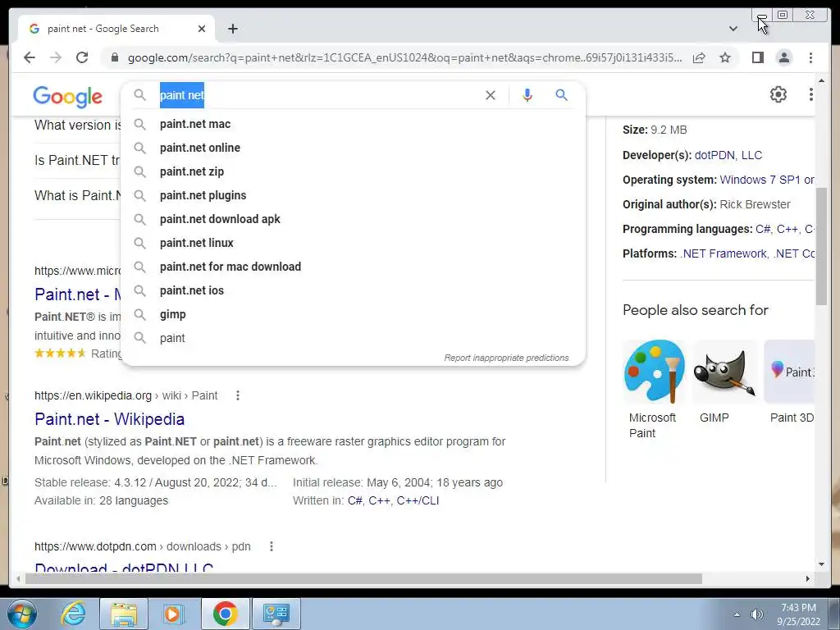This screenshot has width=840, height=630.
Task: Toggle the Chrome side panel icon
Action: click(757, 57)
